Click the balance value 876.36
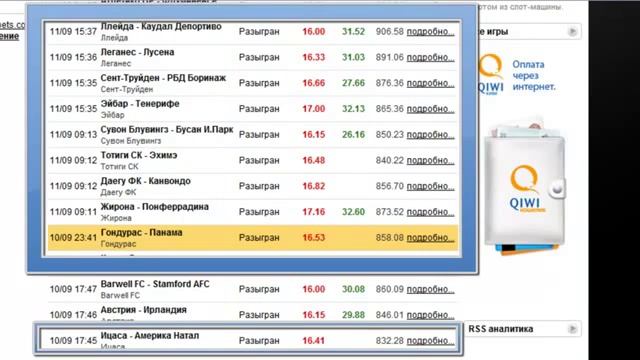The height and width of the screenshot is (360, 640). 389,83
